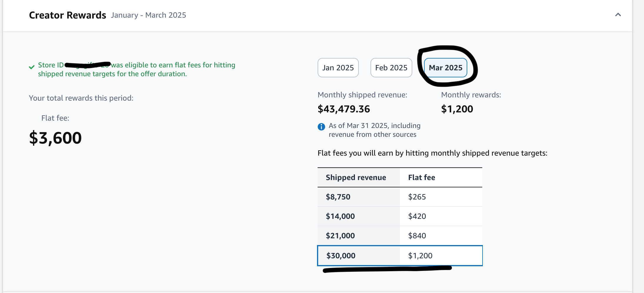644x293 pixels.
Task: Switch to the Jan 2025 tab
Action: 338,68
